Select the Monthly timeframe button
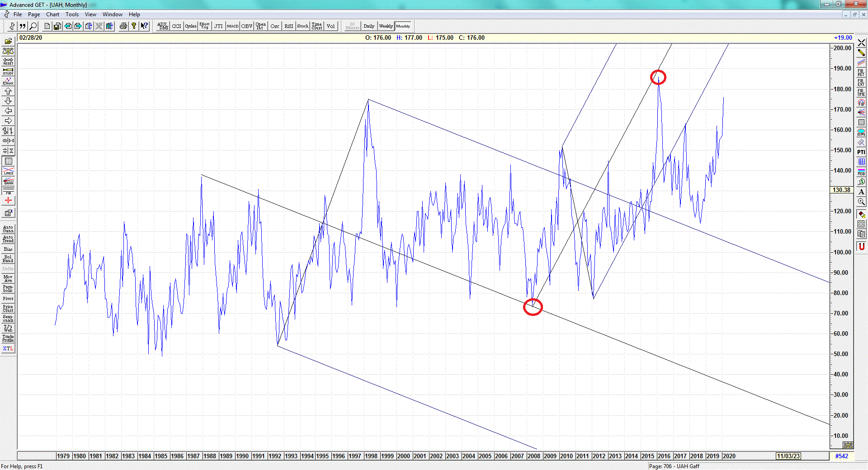The image size is (868, 470). click(403, 26)
